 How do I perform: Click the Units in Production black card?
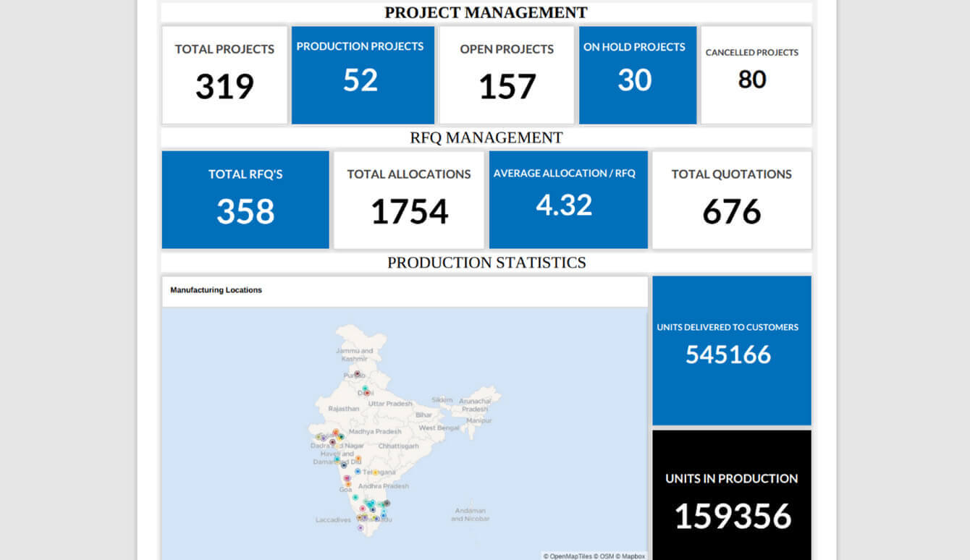(731, 499)
